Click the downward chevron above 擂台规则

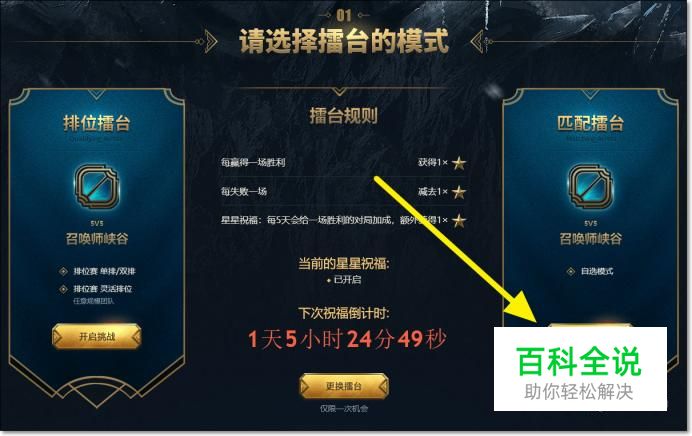pyautogui.click(x=339, y=91)
